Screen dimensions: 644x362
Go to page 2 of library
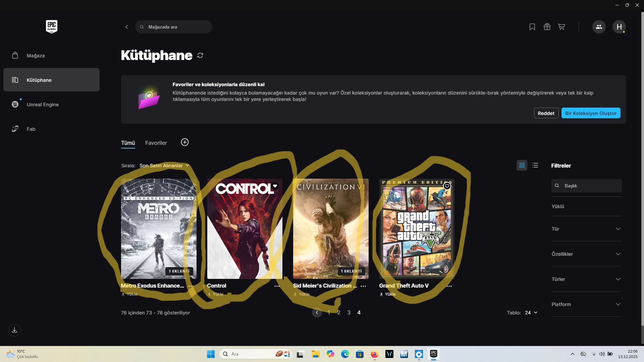coord(339,312)
